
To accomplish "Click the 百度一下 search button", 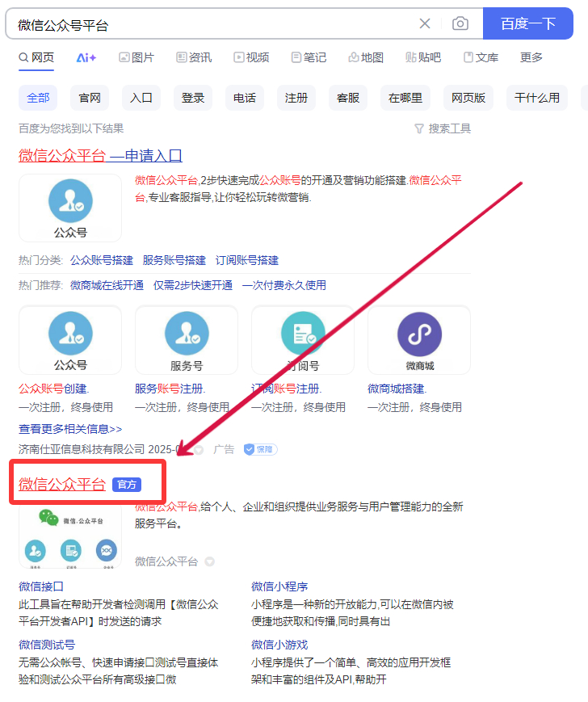I will (x=528, y=23).
